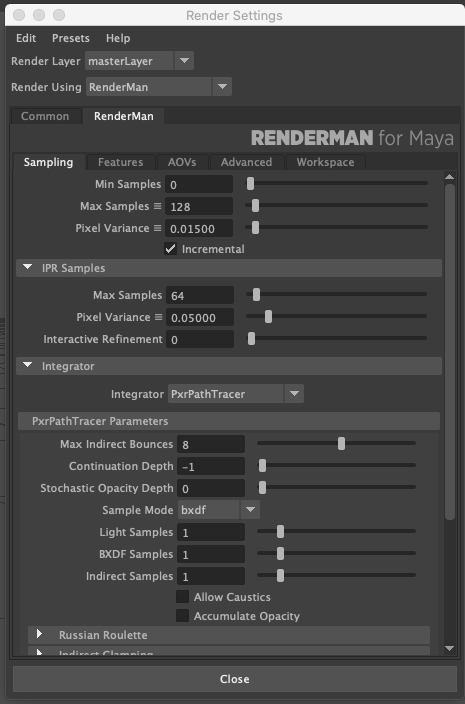Uncheck the Incremental checkbox
This screenshot has width=465, height=704.
[171, 249]
